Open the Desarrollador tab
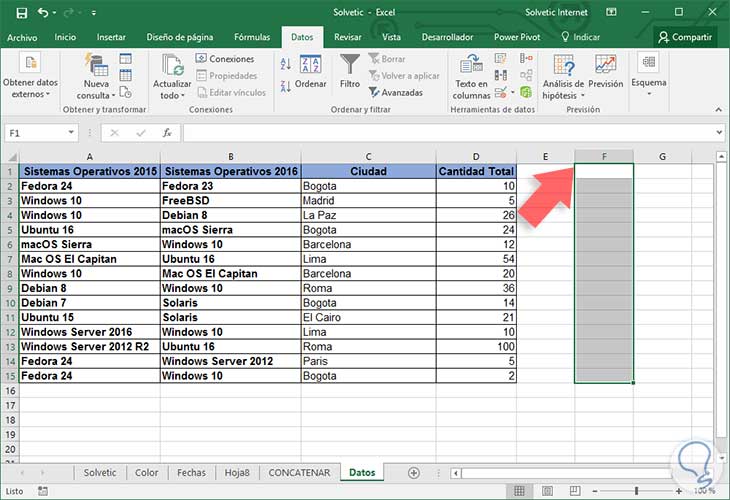This screenshot has width=730, height=500. 447,37
